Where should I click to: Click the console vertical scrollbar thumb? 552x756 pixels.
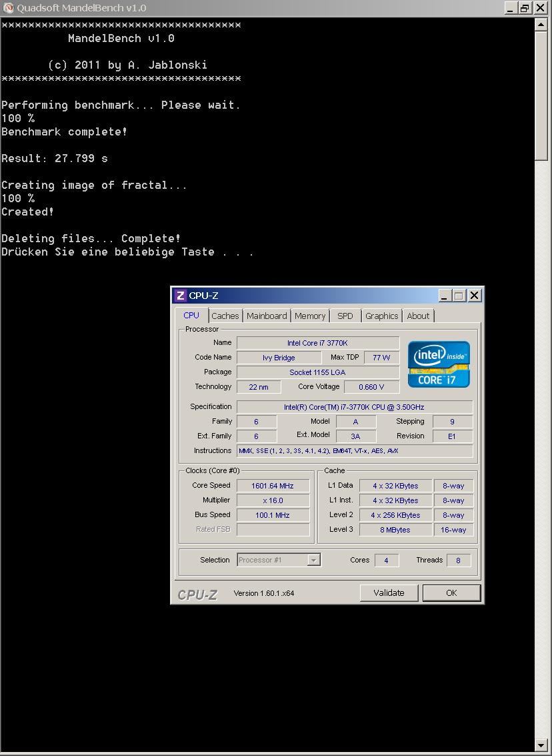(x=541, y=95)
